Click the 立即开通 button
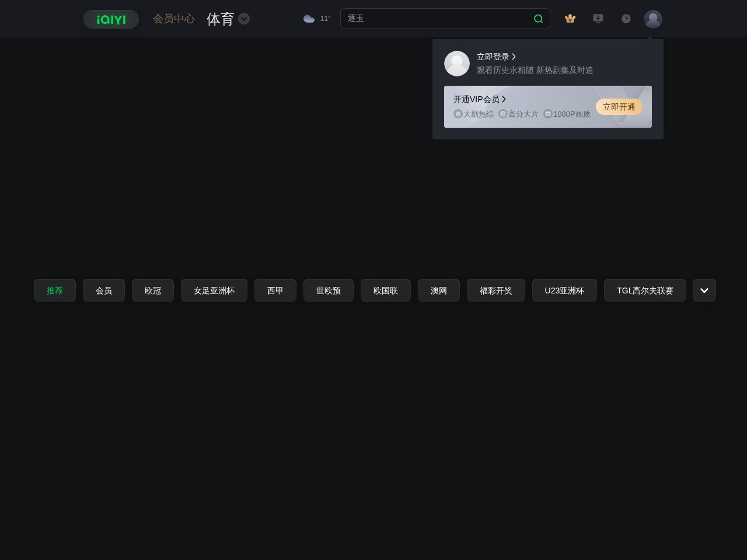 [619, 107]
